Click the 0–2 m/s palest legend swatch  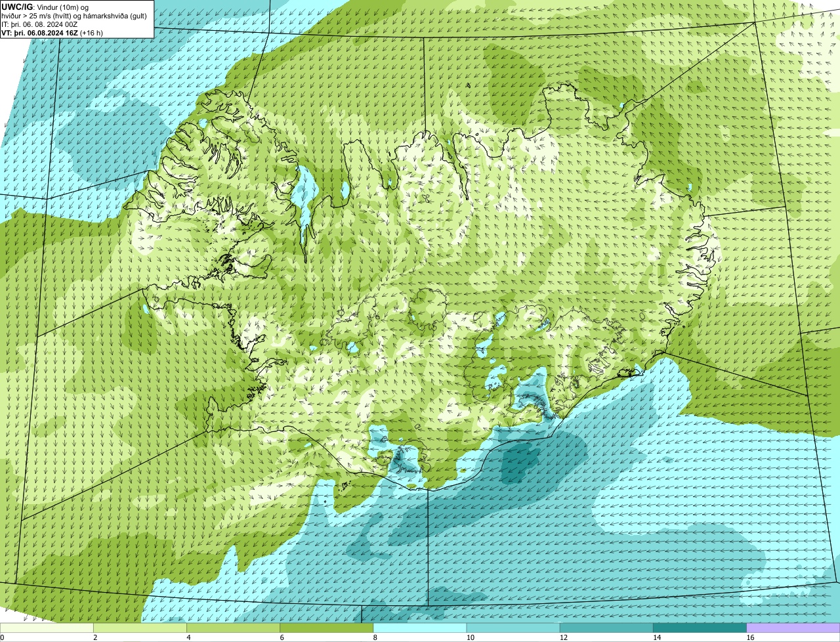(47, 628)
